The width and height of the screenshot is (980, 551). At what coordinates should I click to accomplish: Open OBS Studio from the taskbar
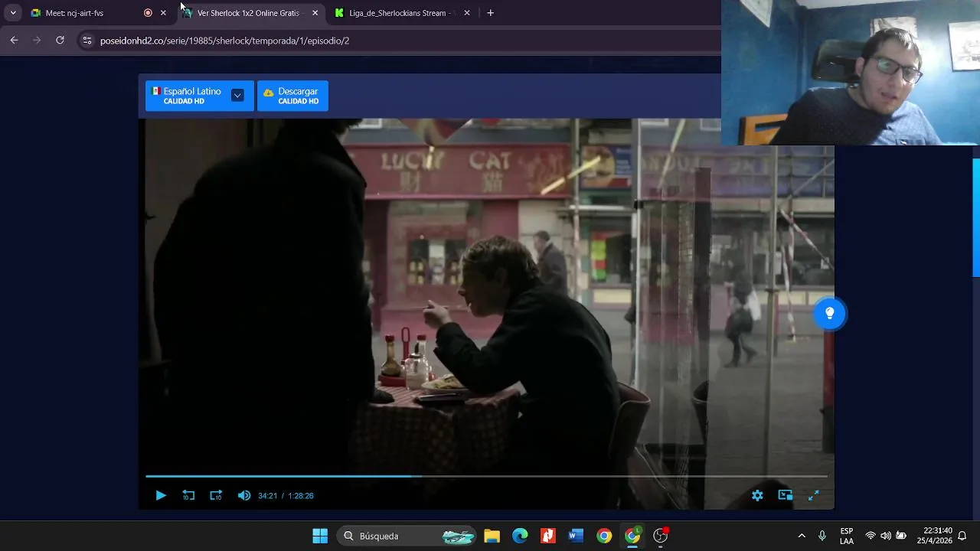tap(661, 536)
